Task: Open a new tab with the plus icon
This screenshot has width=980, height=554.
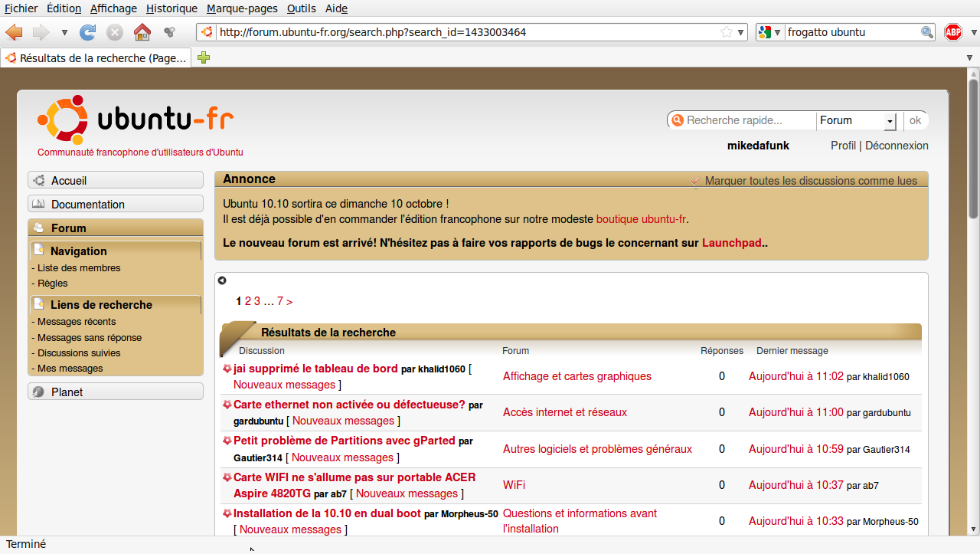Action: point(204,57)
